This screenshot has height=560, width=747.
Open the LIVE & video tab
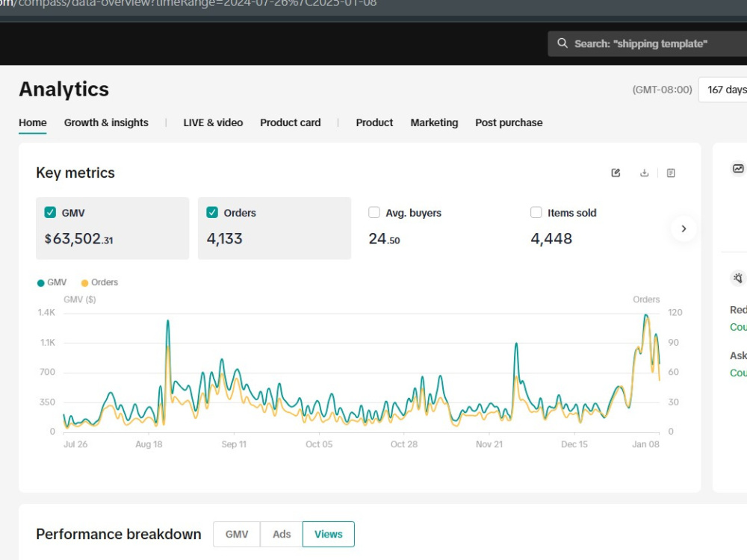213,123
